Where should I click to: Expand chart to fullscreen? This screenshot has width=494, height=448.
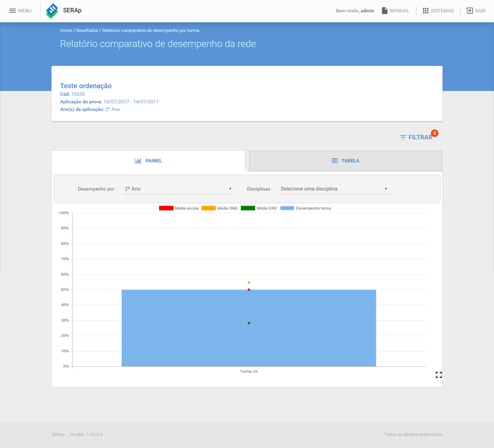point(439,375)
